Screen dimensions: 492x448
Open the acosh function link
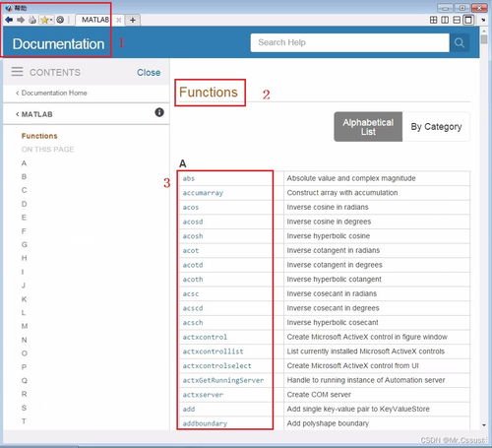(x=193, y=236)
